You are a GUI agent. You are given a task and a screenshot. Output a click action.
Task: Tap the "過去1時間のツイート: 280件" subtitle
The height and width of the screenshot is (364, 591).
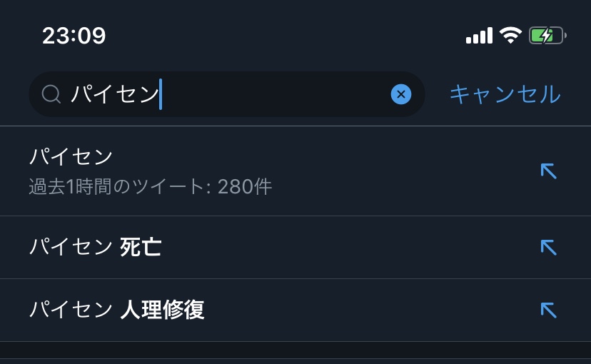pos(151,187)
